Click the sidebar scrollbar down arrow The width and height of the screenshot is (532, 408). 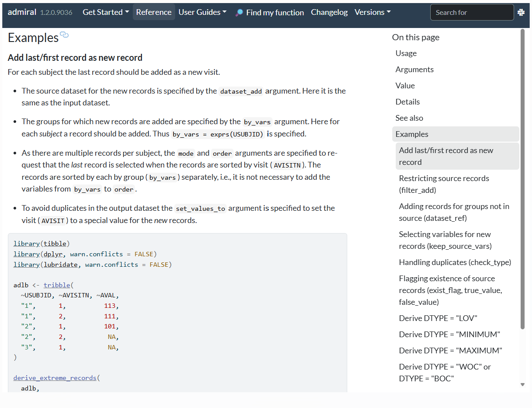522,384
